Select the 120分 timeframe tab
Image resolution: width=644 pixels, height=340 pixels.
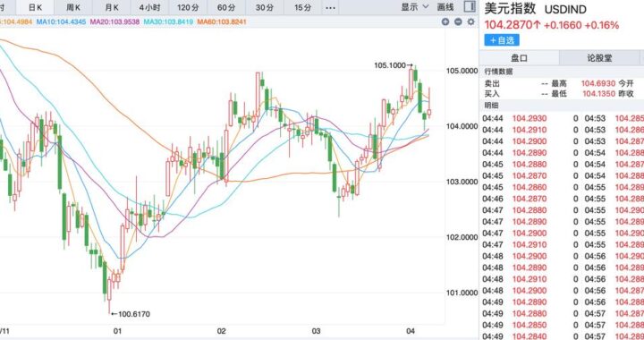point(188,7)
